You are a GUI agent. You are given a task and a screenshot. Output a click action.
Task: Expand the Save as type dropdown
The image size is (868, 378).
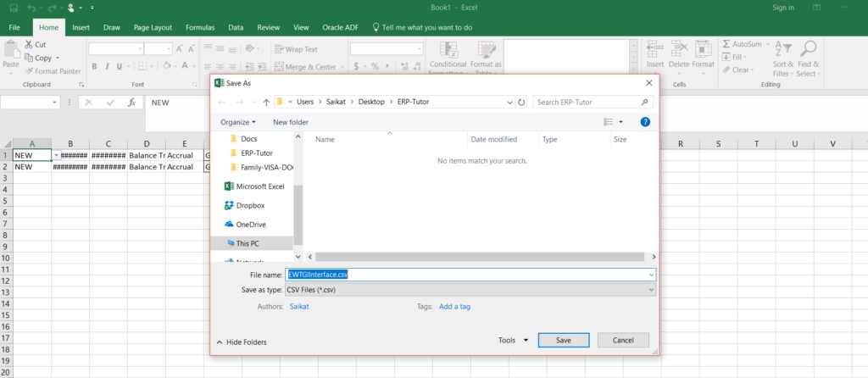pos(650,290)
